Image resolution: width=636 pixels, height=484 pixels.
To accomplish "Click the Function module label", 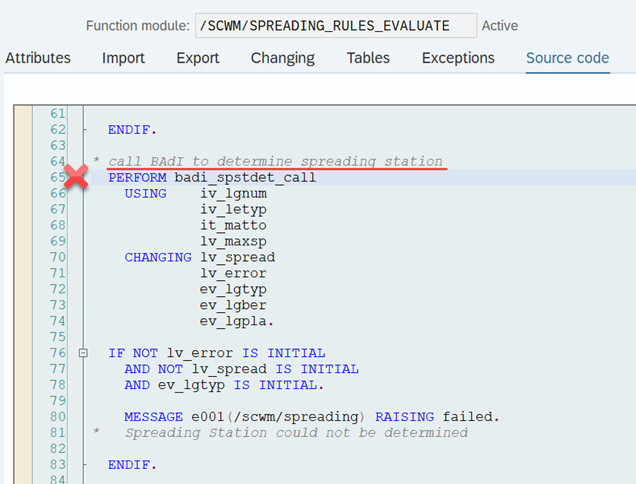I will click(138, 26).
